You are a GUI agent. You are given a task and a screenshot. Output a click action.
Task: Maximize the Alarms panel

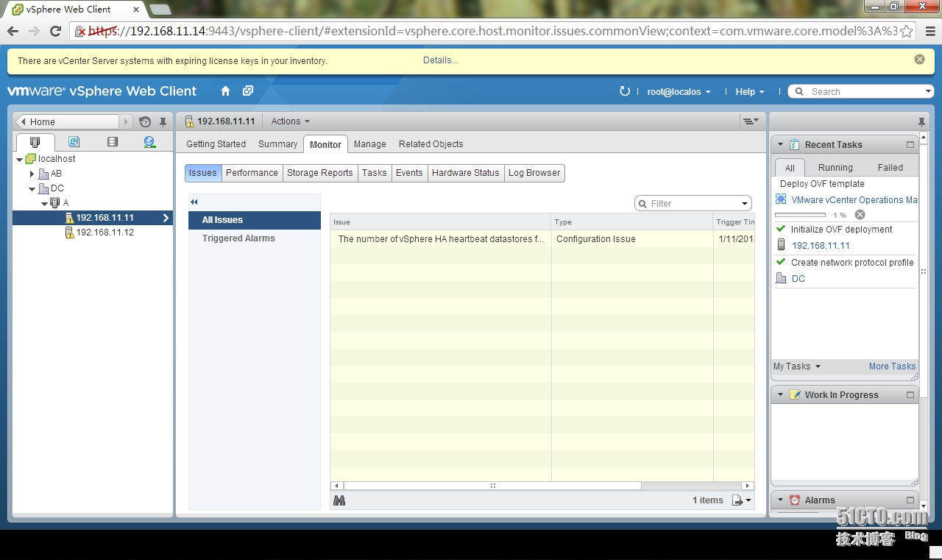910,500
